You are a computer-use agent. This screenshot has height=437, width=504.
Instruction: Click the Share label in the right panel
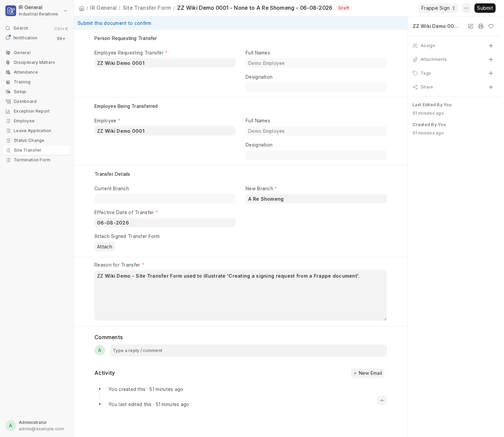(427, 87)
